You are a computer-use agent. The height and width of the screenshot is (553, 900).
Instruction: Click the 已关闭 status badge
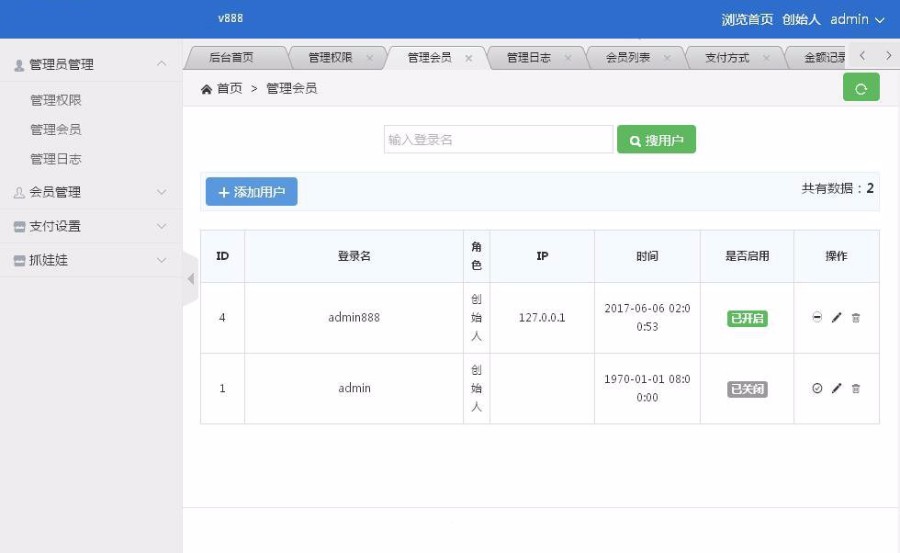tap(747, 389)
